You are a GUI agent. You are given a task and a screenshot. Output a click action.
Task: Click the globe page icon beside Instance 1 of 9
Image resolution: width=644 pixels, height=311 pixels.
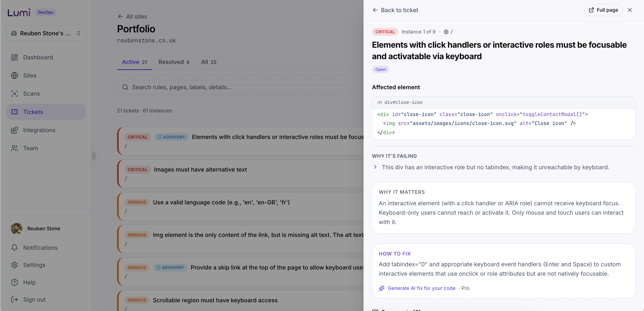[x=446, y=32]
